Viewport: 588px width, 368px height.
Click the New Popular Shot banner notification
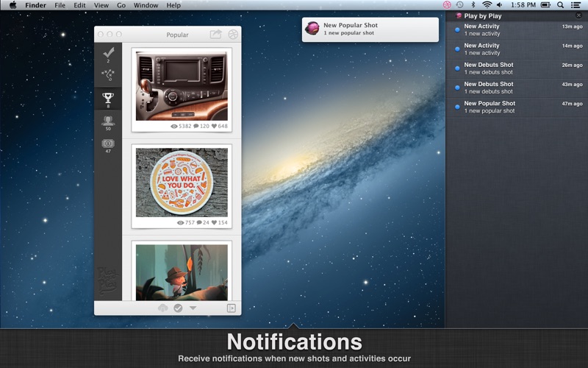tap(370, 29)
